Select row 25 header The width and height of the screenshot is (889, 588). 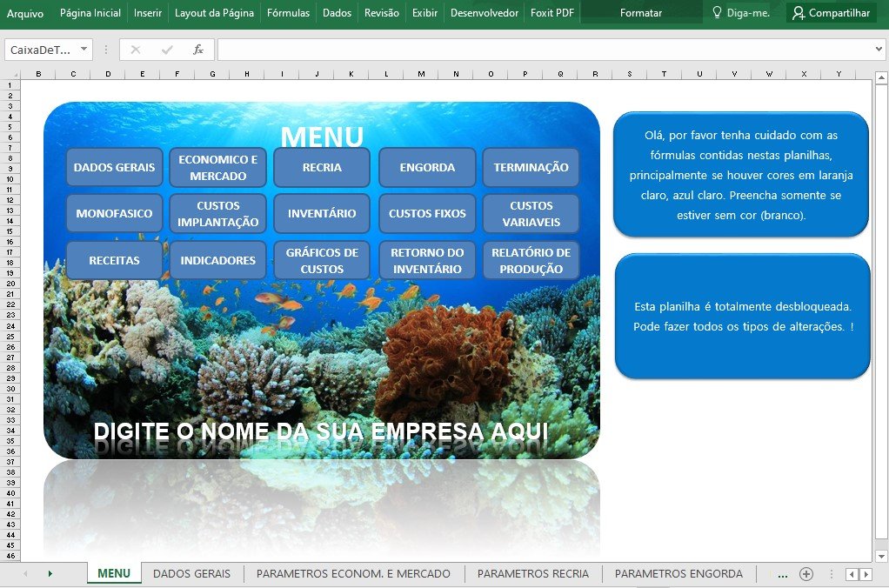tap(10, 337)
